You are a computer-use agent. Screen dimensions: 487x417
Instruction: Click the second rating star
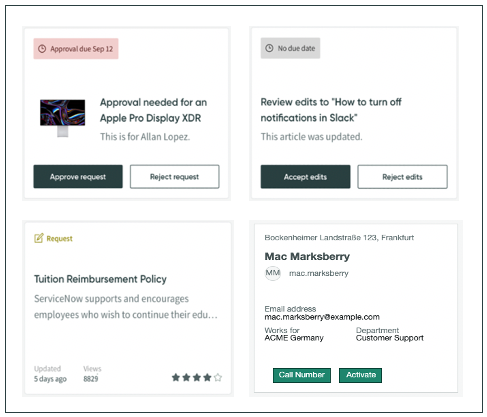[186, 377]
